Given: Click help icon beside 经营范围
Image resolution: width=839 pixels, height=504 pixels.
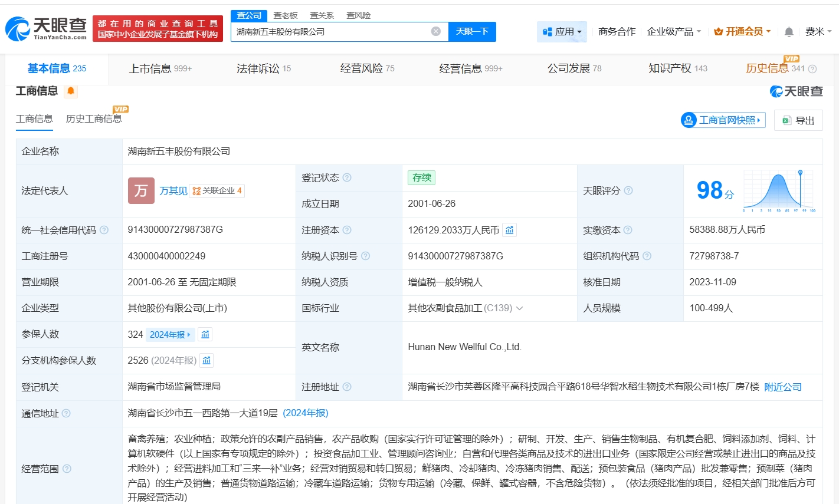Looking at the screenshot, I should (x=67, y=469).
